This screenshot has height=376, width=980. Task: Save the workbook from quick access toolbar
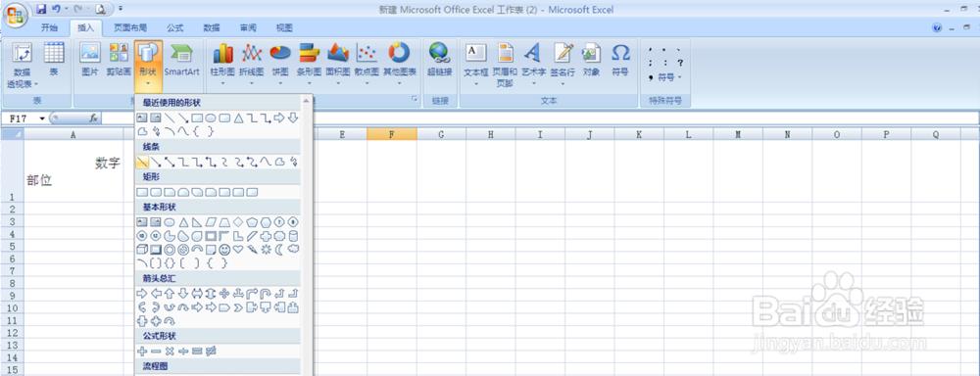tap(42, 10)
